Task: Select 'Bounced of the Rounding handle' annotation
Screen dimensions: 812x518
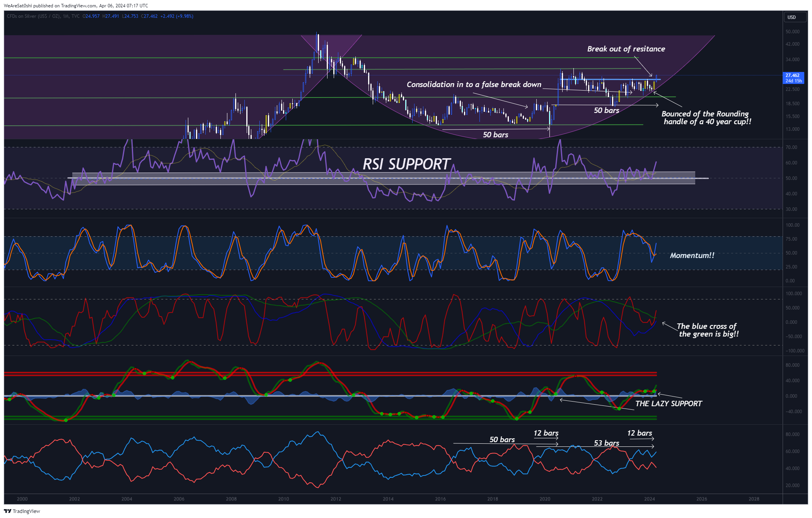Action: (706, 118)
